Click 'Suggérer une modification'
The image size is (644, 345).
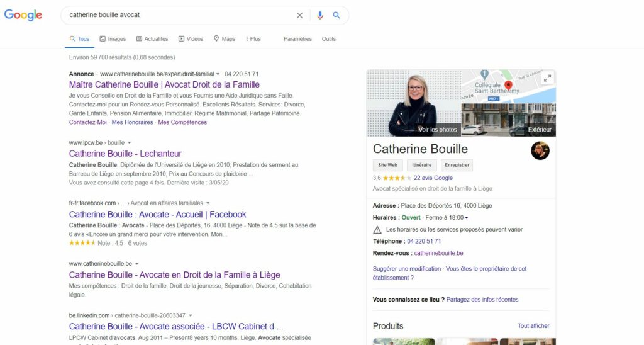coord(407,269)
